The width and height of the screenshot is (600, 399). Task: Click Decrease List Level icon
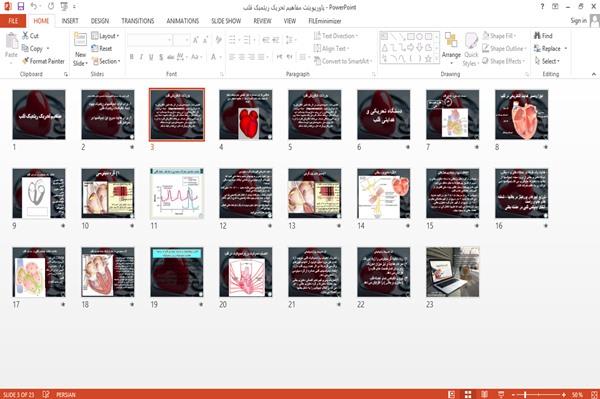266,40
